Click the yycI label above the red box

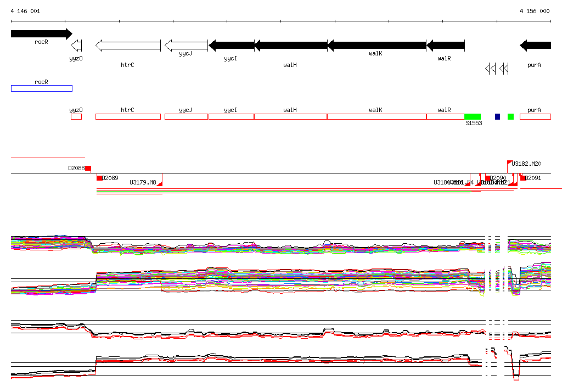tap(231, 110)
